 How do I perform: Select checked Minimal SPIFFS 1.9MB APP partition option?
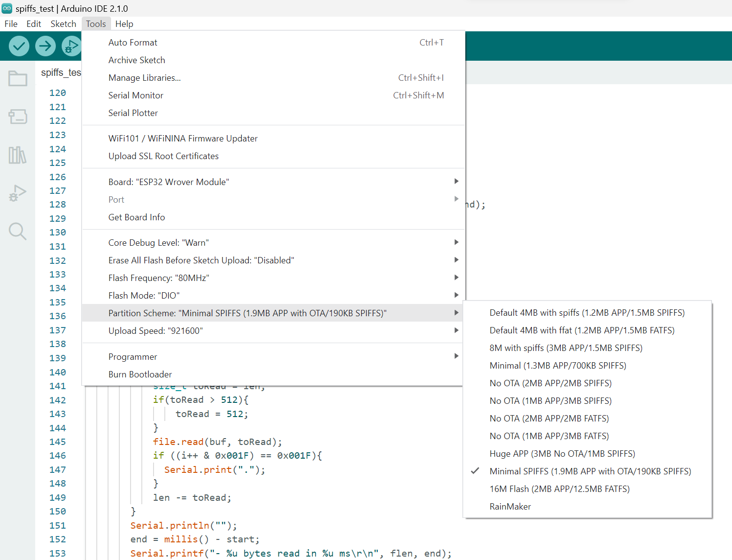pos(587,471)
